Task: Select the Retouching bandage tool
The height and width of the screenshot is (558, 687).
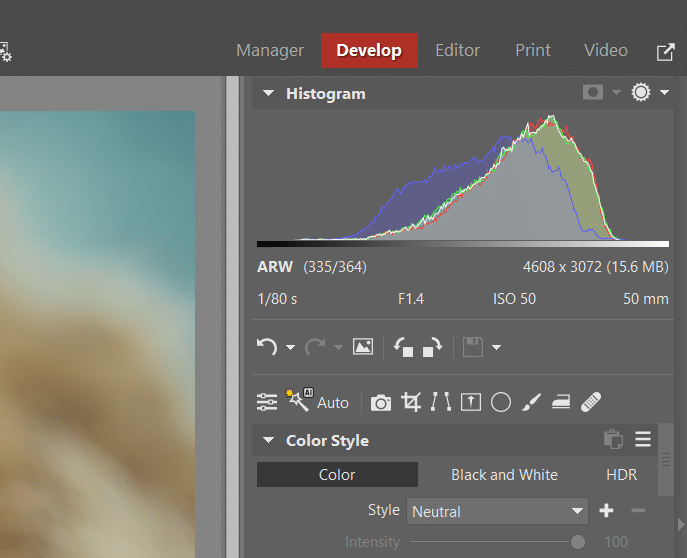Action: [591, 402]
